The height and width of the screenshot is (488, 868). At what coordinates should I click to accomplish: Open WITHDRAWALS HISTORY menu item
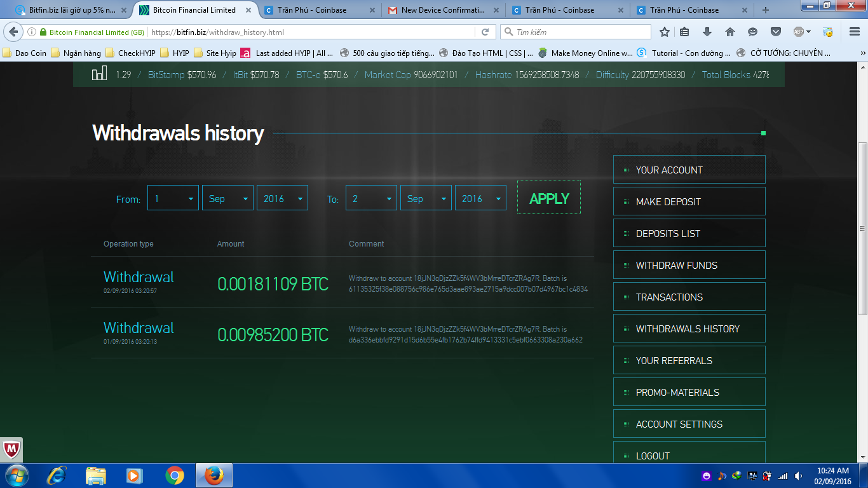(x=689, y=329)
